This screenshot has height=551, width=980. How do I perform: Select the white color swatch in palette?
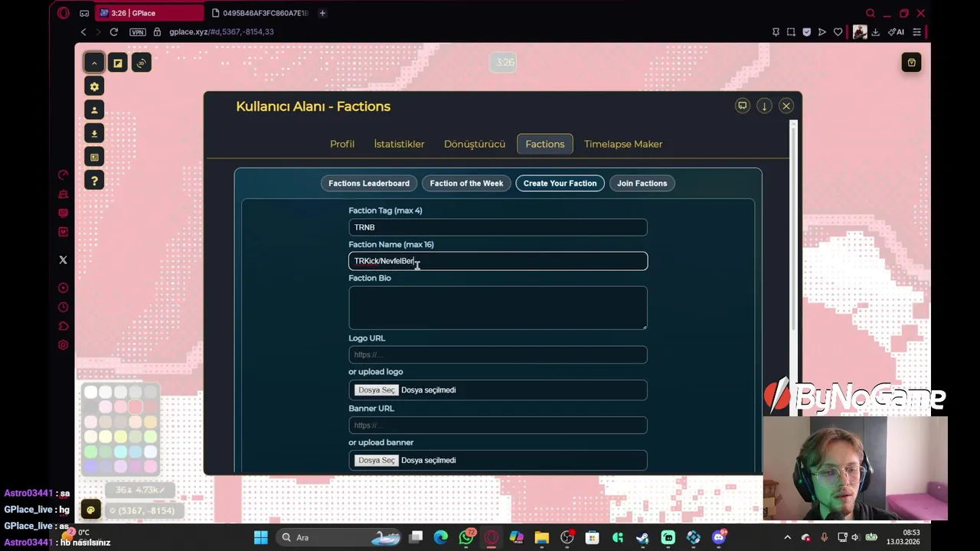tap(90, 393)
